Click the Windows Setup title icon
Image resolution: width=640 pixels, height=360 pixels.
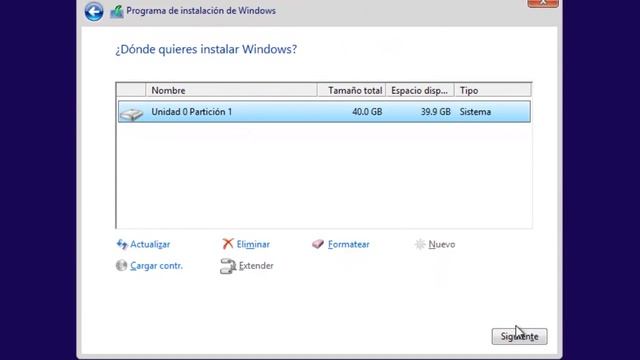117,11
